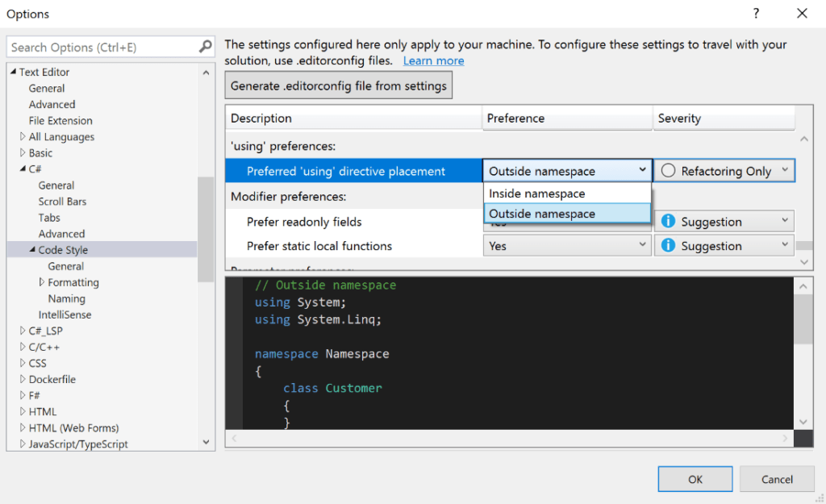Open the Learn more link

coord(433,60)
